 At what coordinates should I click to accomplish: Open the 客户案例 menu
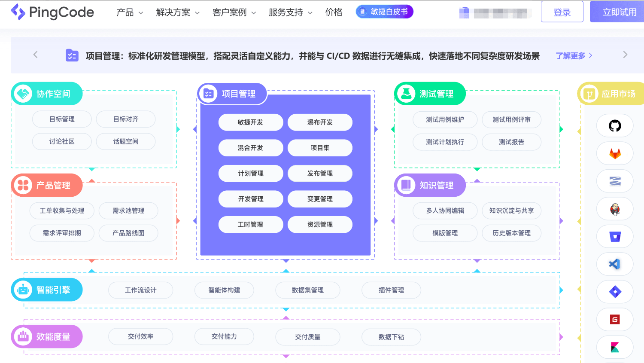[x=234, y=12]
